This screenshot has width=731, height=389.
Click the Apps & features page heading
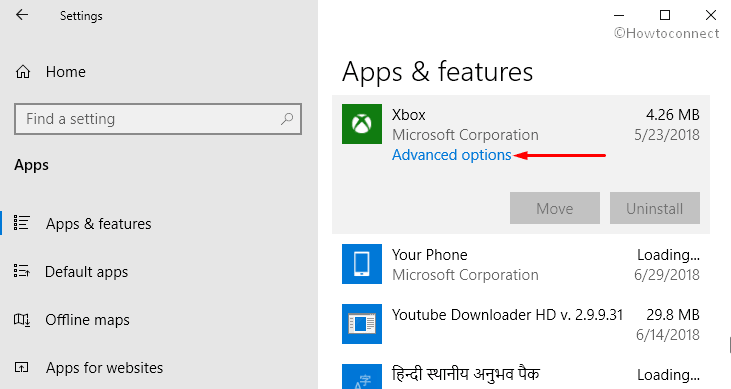click(x=437, y=72)
